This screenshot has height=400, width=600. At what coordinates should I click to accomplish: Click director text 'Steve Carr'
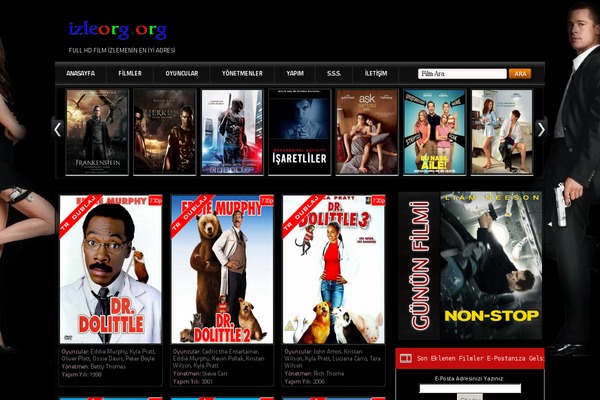coord(214,373)
